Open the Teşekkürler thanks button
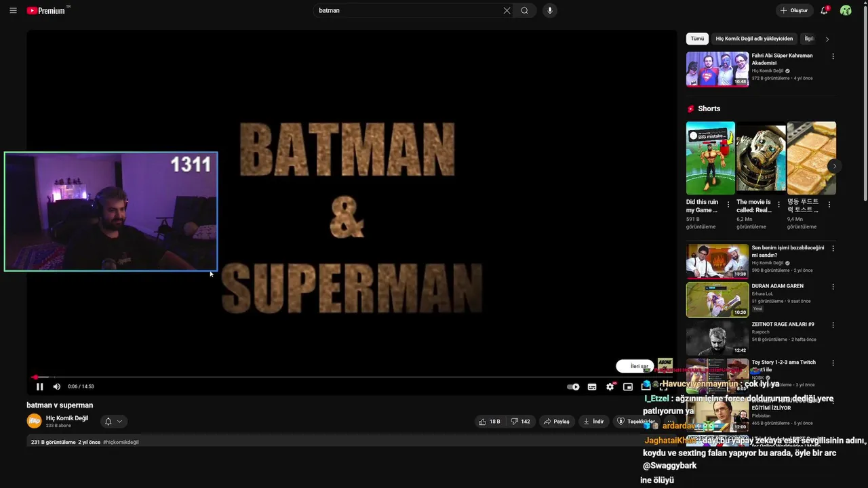Image resolution: width=868 pixels, height=488 pixels. pos(635,422)
